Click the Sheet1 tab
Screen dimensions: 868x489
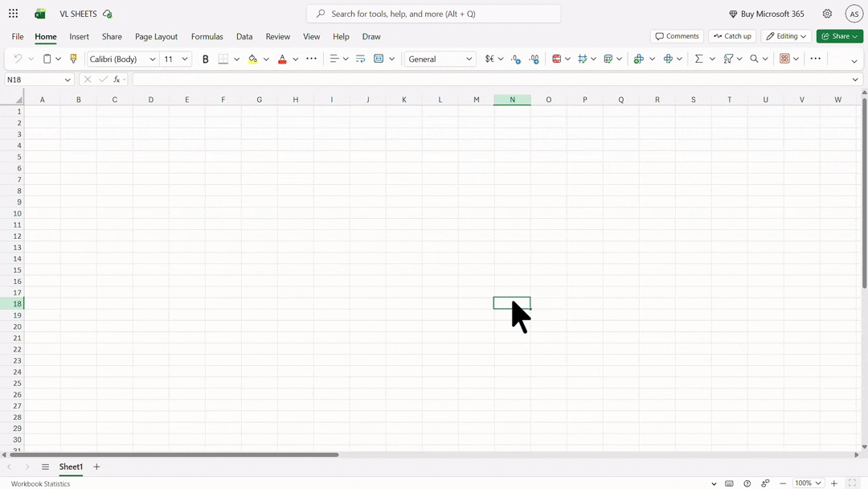tap(71, 466)
